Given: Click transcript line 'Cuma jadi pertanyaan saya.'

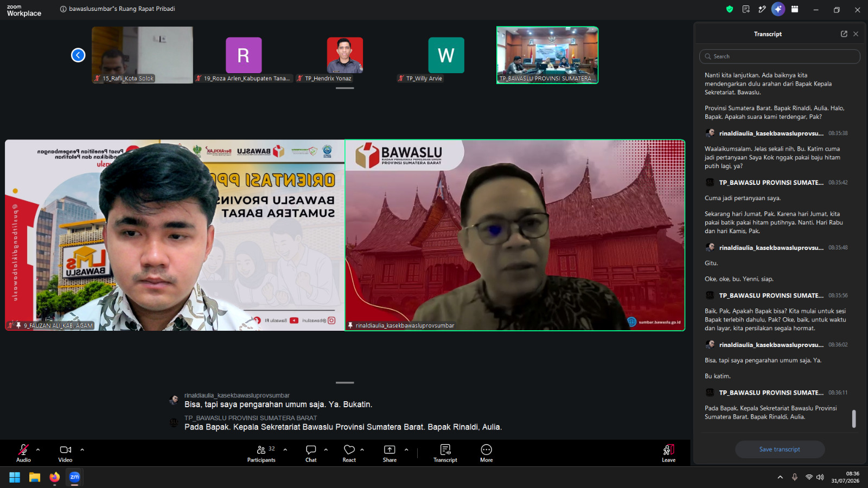Looking at the screenshot, I should (742, 198).
